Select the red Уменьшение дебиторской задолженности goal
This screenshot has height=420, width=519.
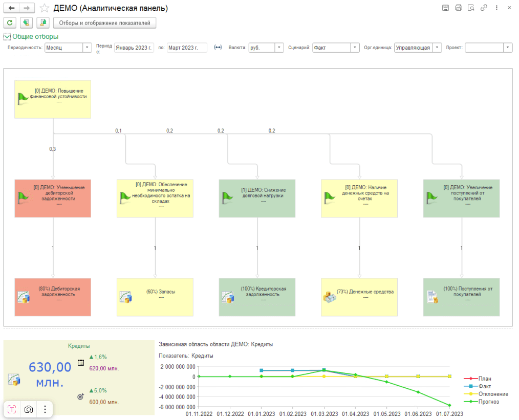53,198
